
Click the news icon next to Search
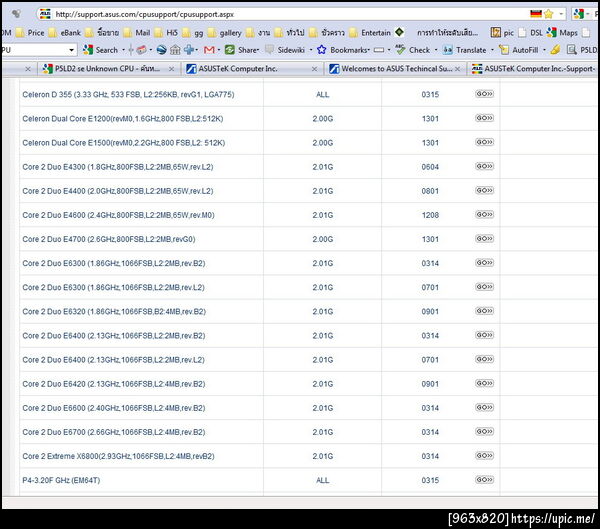pos(141,50)
